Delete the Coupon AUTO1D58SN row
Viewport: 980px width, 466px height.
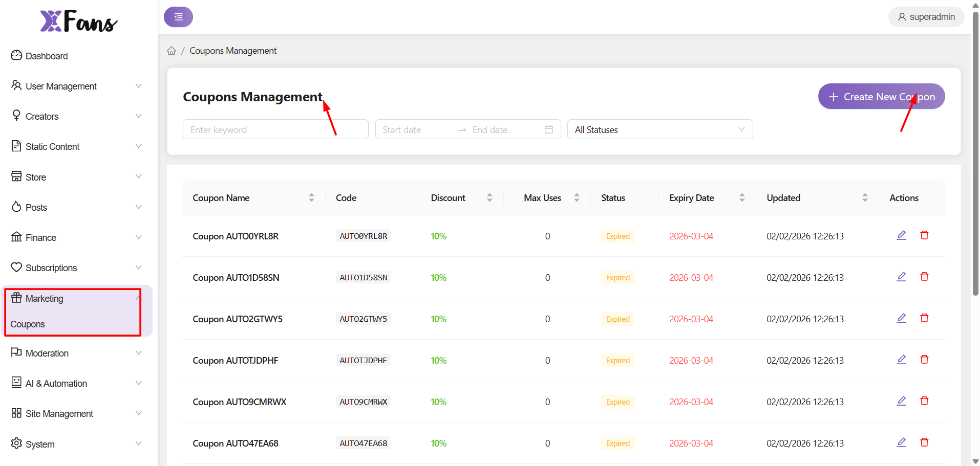pyautogui.click(x=924, y=277)
